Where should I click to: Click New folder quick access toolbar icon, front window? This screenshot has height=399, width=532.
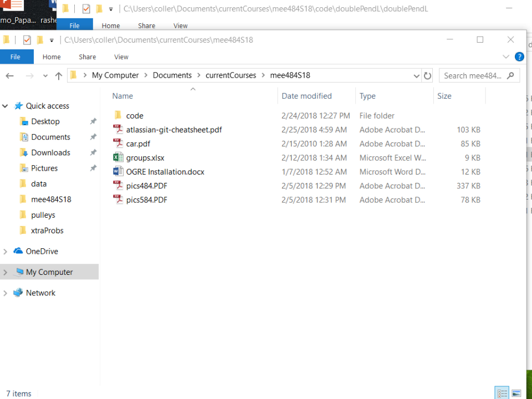pos(40,40)
